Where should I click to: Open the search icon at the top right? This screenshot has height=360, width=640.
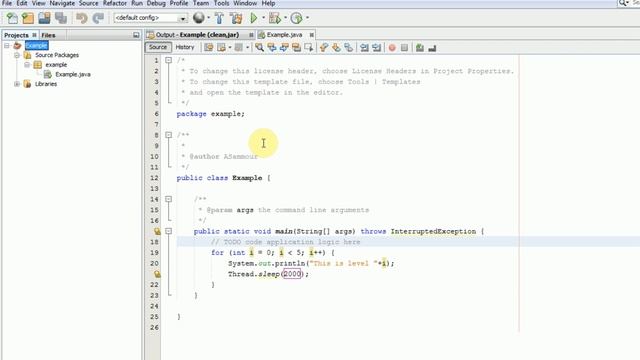623,3
